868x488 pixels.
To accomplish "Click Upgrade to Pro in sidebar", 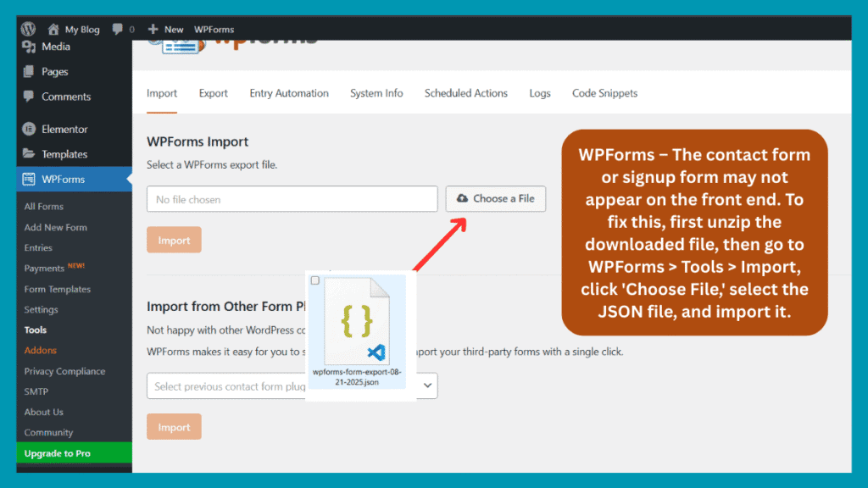I will tap(75, 453).
